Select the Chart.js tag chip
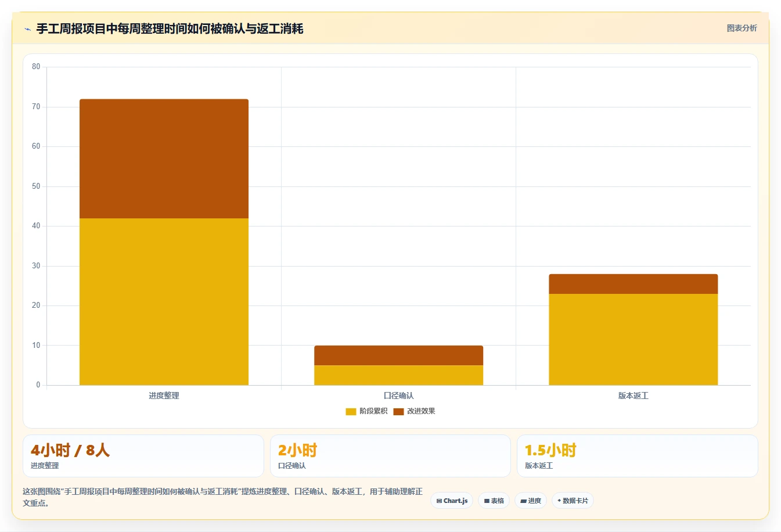781x532 pixels. 452,501
